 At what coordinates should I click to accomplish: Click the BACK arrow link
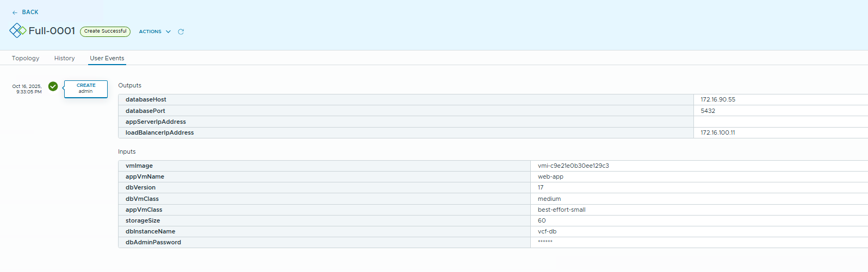coord(25,12)
